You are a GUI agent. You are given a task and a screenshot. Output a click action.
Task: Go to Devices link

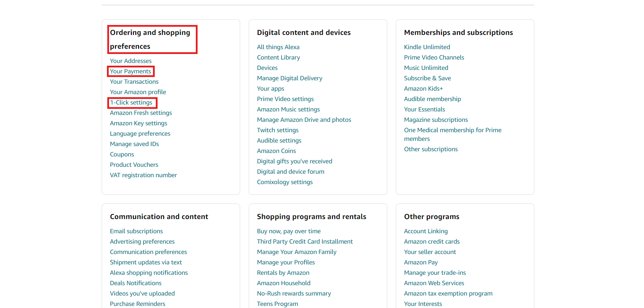tap(267, 68)
